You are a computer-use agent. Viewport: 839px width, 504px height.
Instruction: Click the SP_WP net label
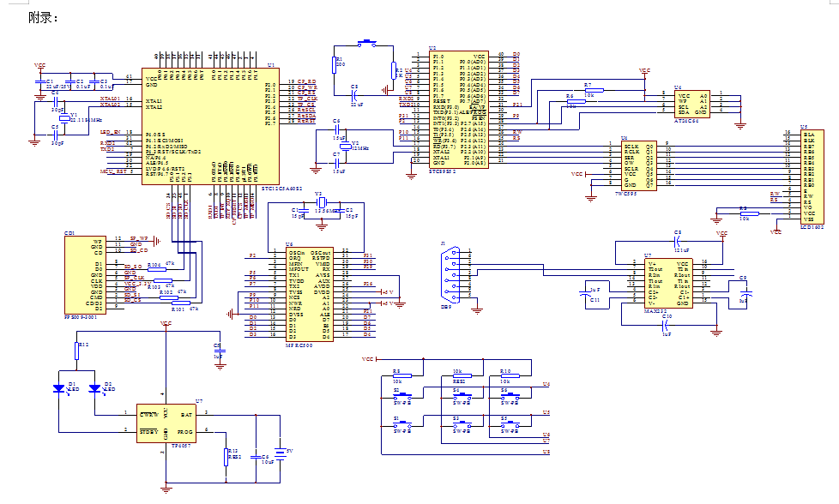tap(139, 238)
